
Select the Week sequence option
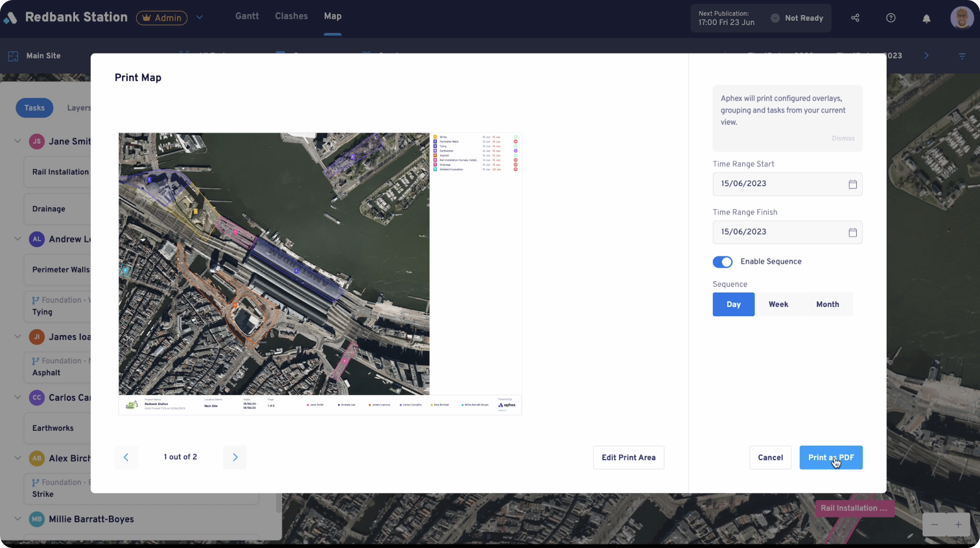coord(778,304)
